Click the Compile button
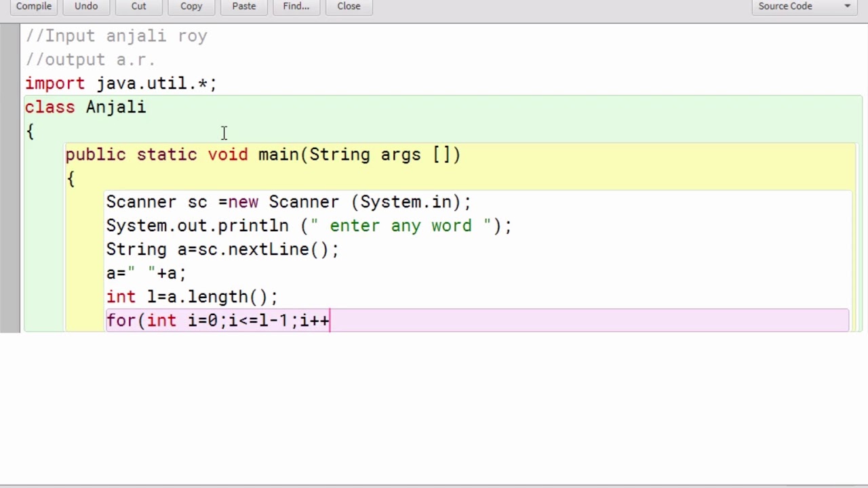The height and width of the screenshot is (488, 868). coord(34,6)
